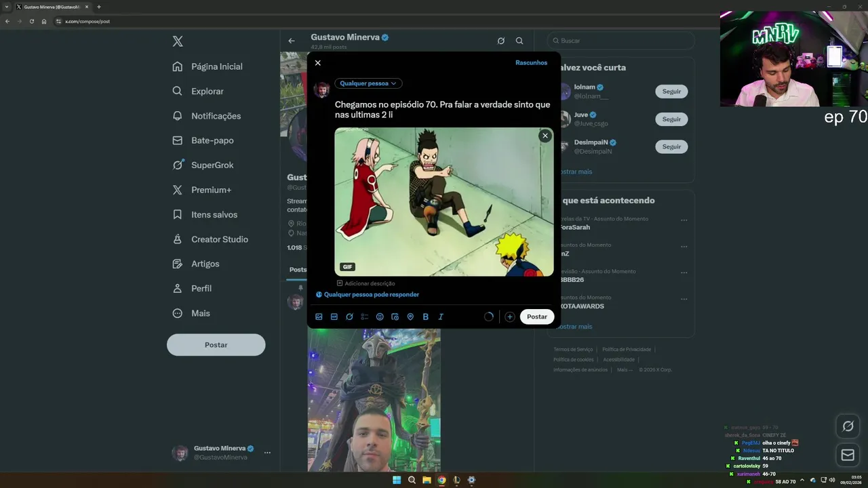Open more options for the BBB26 trend
The height and width of the screenshot is (488, 868).
(x=684, y=272)
